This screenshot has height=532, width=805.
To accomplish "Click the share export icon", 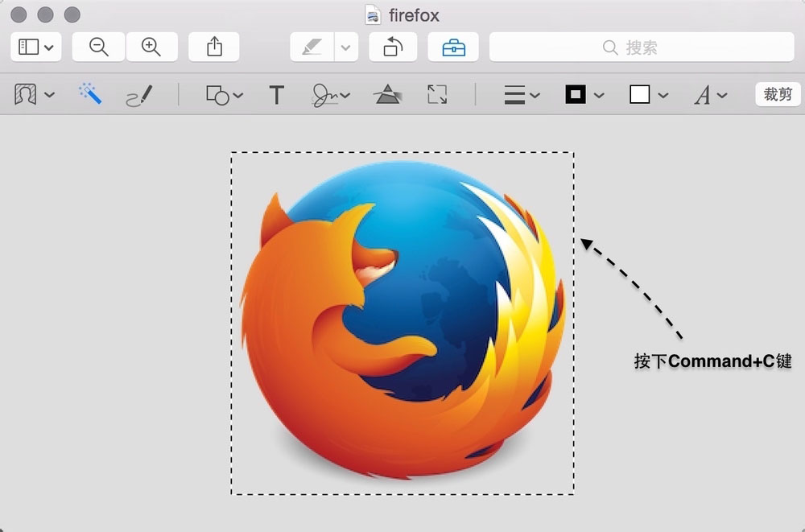I will 214,47.
